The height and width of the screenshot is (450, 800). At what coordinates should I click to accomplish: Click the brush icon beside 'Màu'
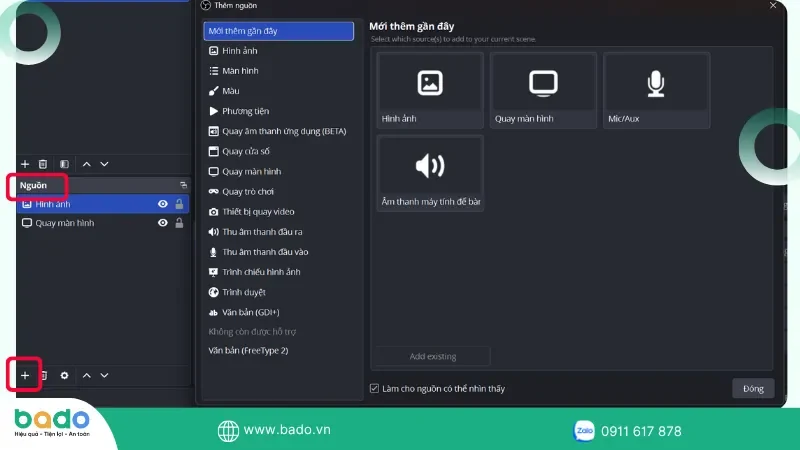(213, 91)
